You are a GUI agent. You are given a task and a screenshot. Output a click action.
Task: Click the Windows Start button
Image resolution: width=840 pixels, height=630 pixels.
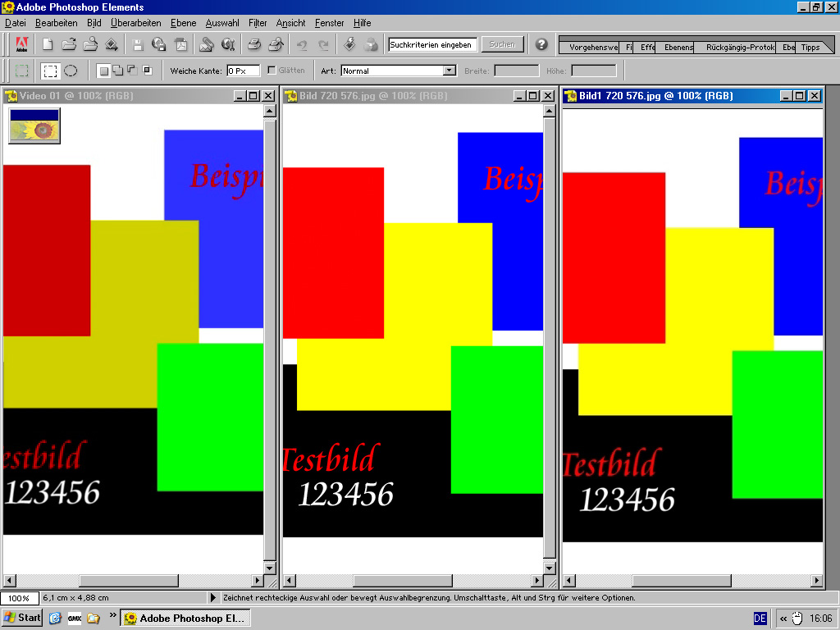[22, 618]
